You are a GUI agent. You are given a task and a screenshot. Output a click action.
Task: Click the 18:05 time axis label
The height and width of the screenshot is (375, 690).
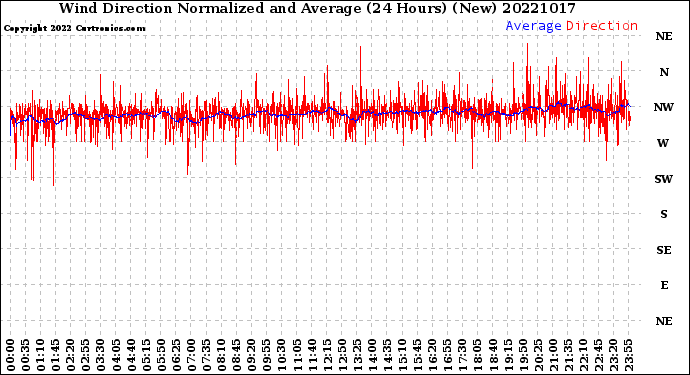click(x=478, y=355)
